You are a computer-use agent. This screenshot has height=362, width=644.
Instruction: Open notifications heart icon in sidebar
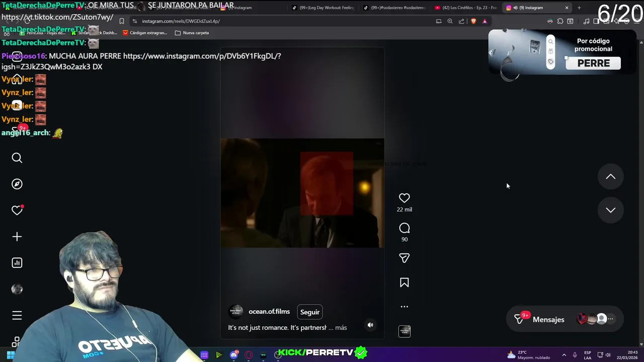(x=17, y=210)
